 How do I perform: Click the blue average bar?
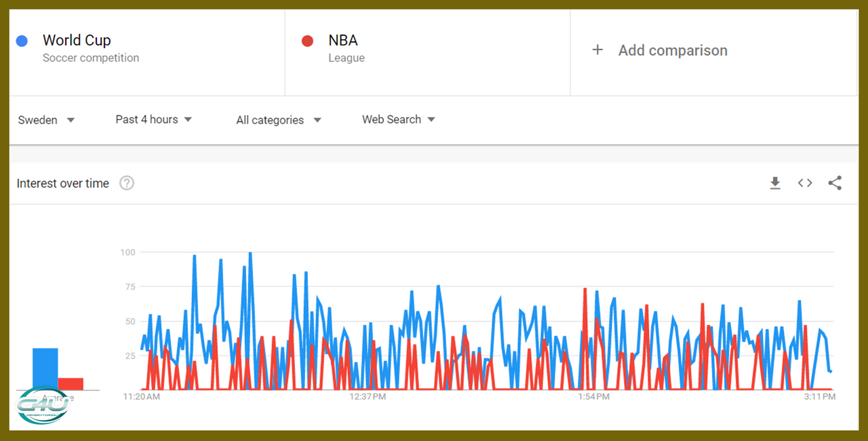click(45, 369)
